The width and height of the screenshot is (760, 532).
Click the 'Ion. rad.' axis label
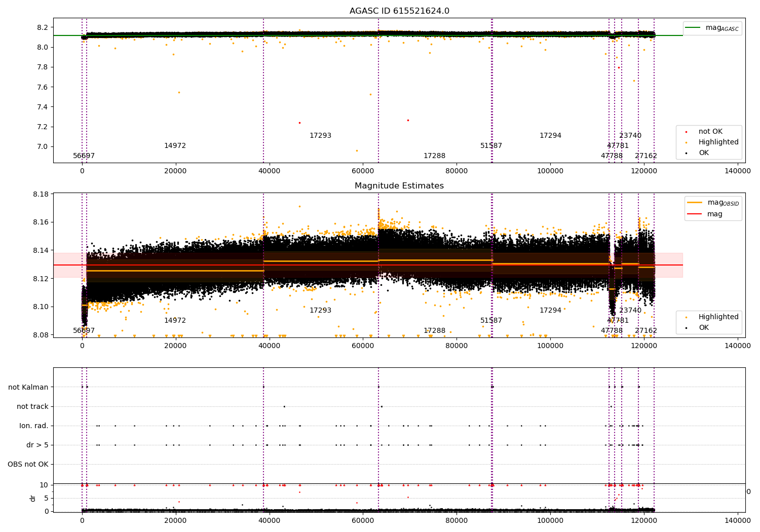coord(34,426)
